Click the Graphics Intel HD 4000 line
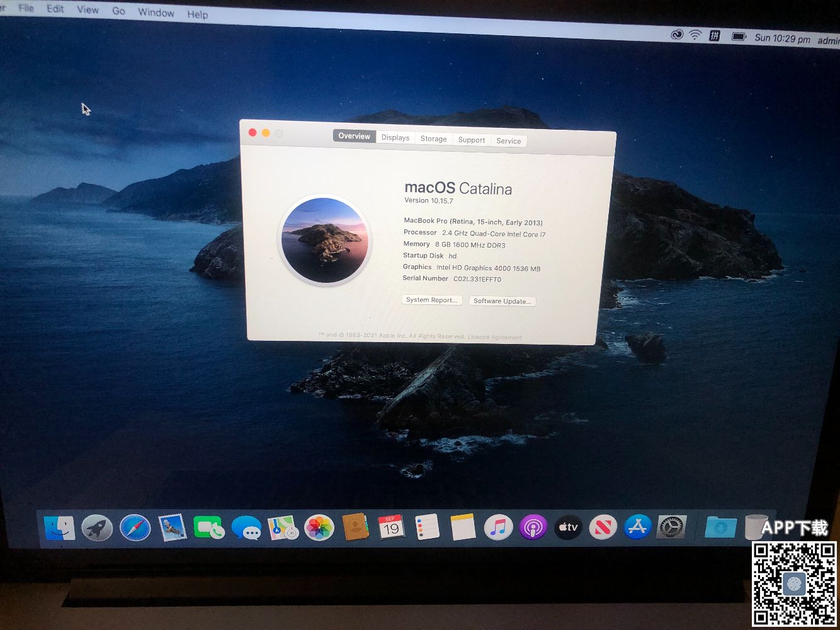The height and width of the screenshot is (630, 840). tap(472, 268)
